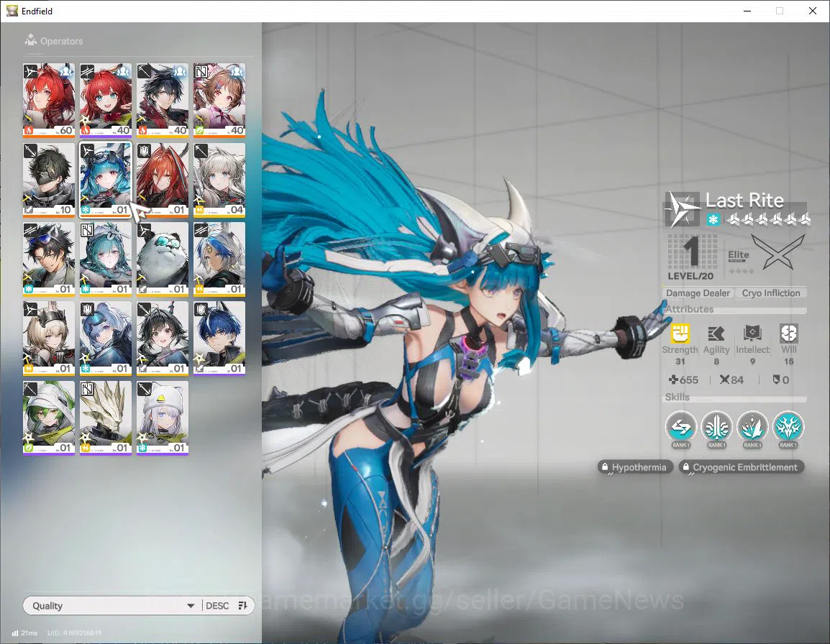Viewport: 830px width, 644px height.
Task: Toggle the DESC sort order button
Action: click(x=227, y=605)
